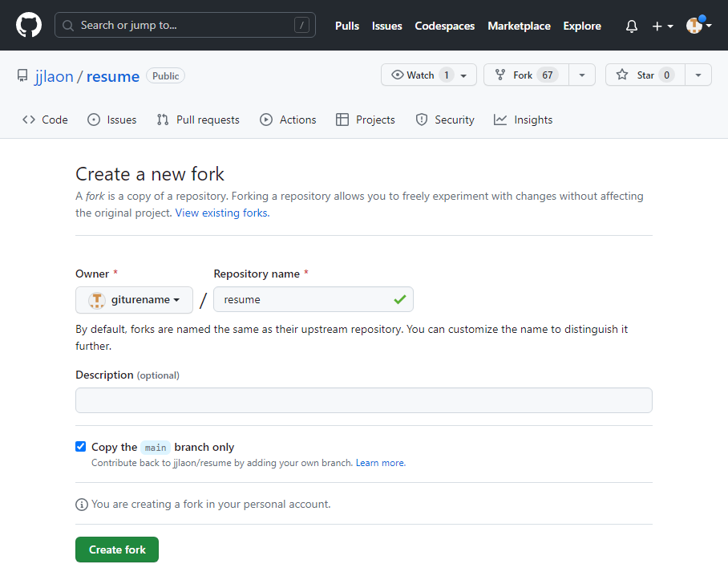Open Issues in top navigation bar
Viewport: 728px width, 584px height.
click(386, 26)
